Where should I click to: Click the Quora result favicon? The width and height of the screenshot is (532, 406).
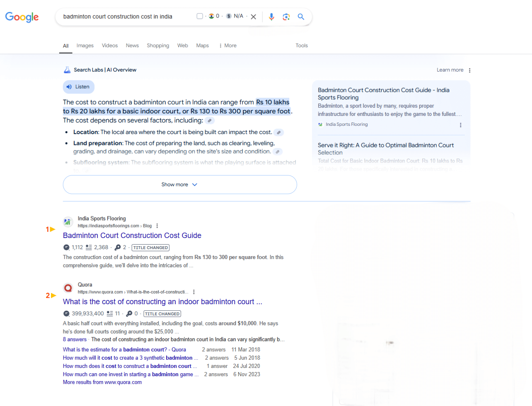pos(68,288)
